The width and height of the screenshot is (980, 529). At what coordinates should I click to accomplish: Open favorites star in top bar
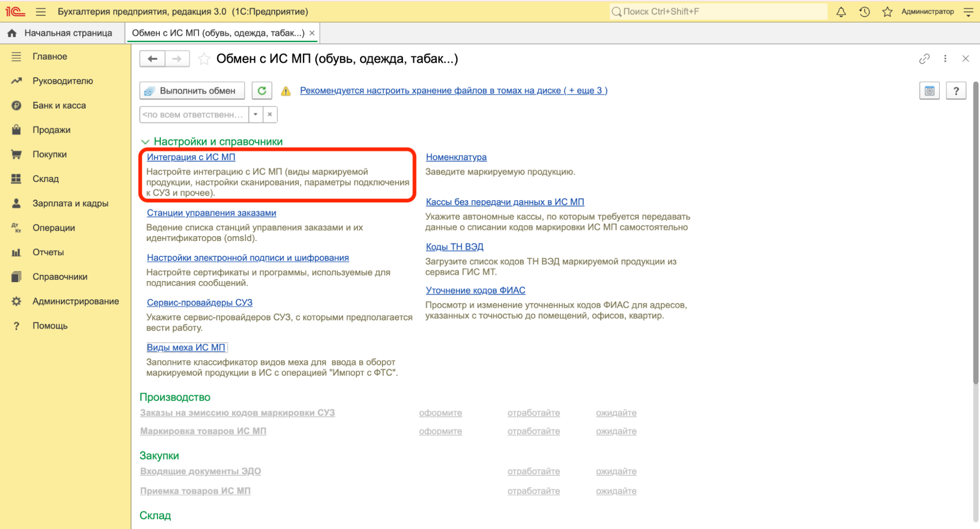887,12
